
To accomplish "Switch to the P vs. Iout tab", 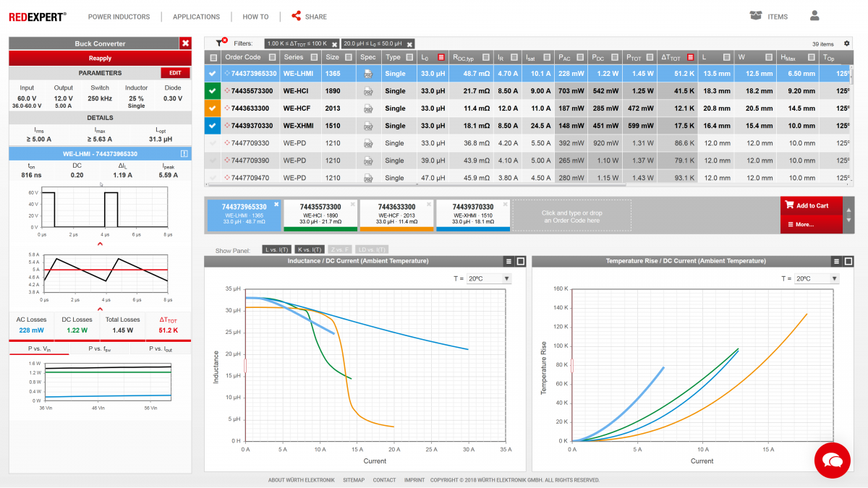I will tap(161, 348).
